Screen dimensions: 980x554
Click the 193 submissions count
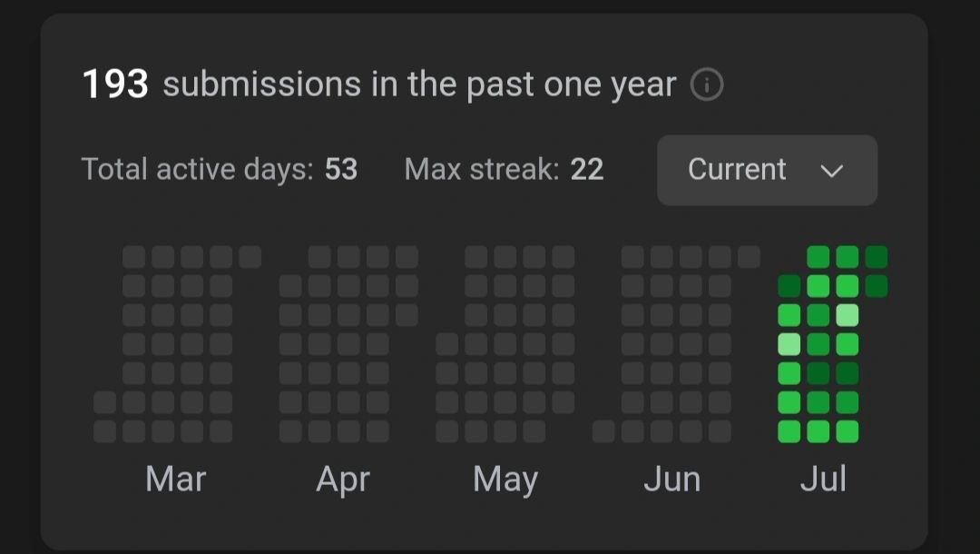click(x=115, y=84)
